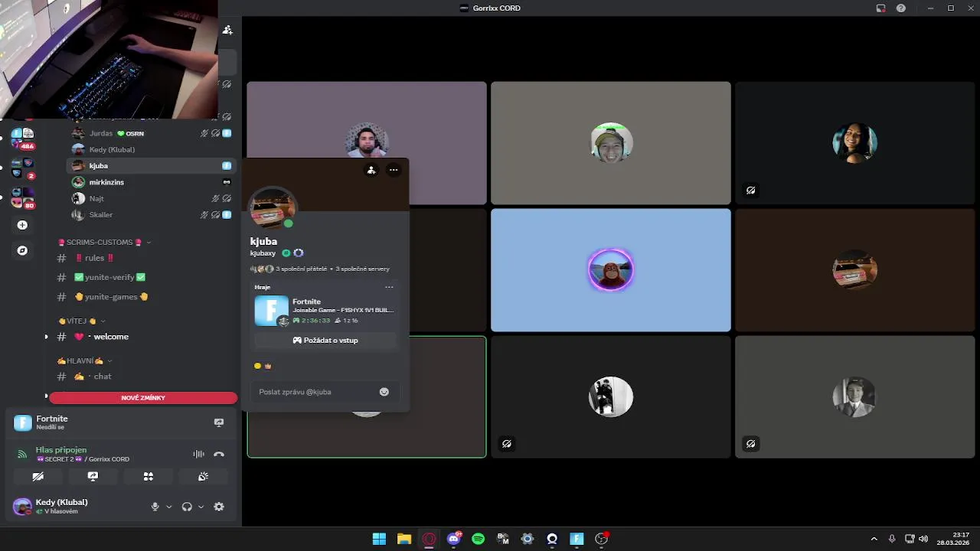The image size is (980, 551).
Task: Open the yunite-games channel
Action: pyautogui.click(x=111, y=297)
